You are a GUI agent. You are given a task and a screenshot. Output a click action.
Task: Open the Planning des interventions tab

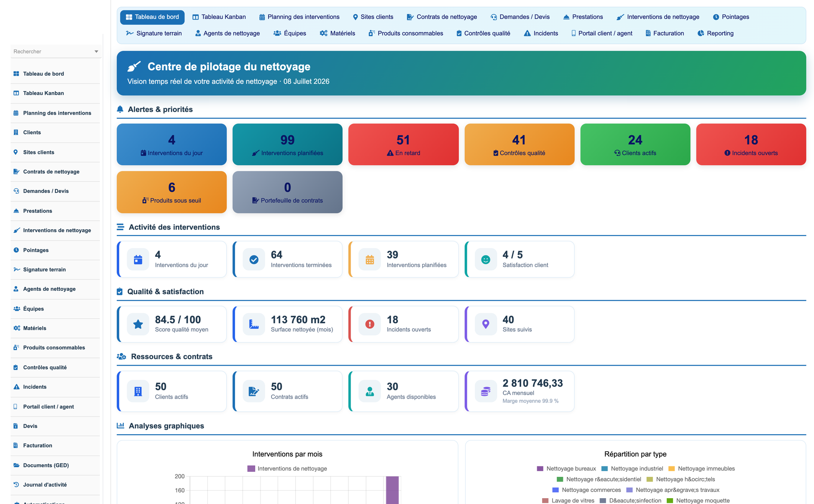[x=299, y=17]
